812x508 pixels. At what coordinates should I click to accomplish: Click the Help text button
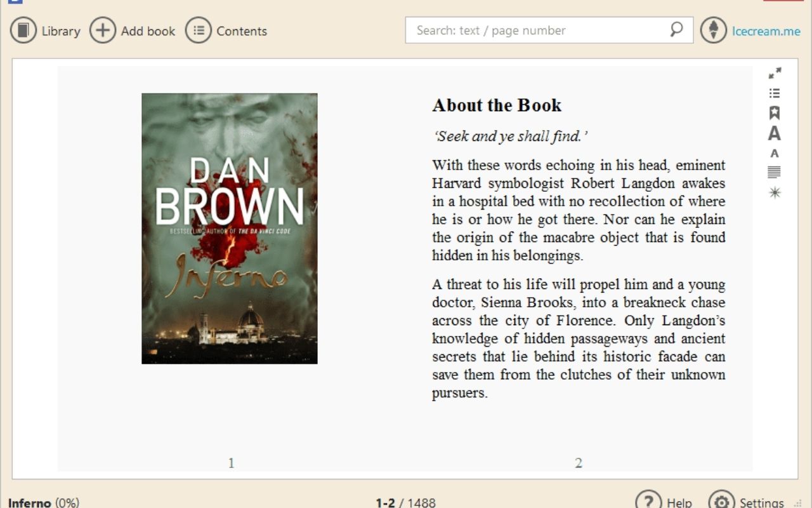[x=679, y=502]
